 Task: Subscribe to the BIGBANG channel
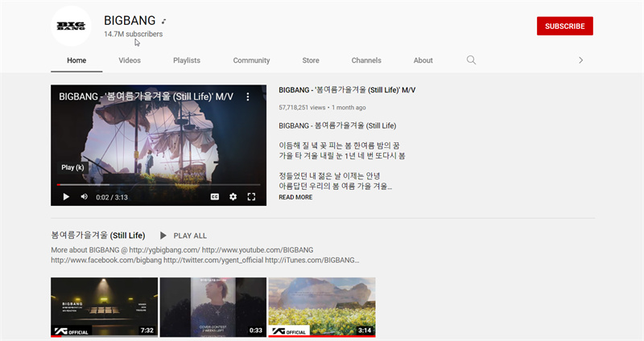(565, 26)
